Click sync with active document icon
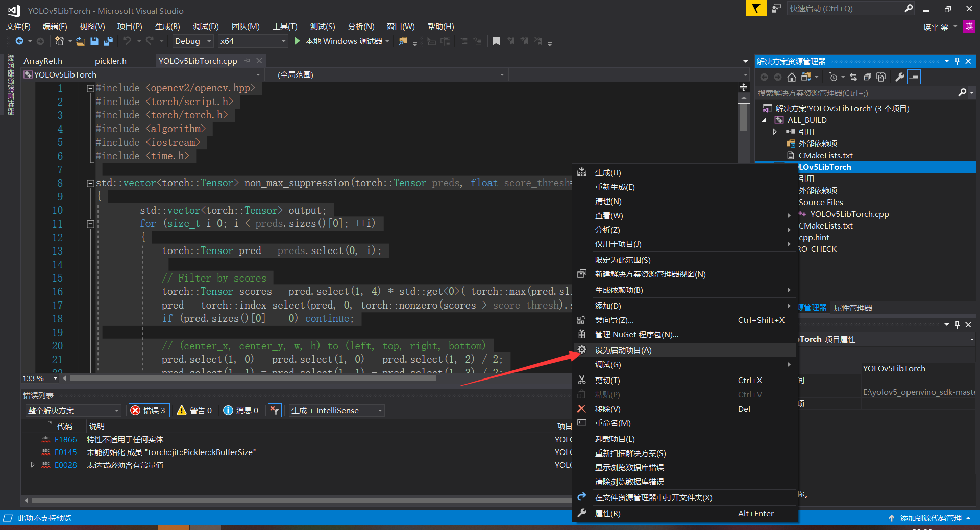This screenshot has height=530, width=980. pos(853,77)
